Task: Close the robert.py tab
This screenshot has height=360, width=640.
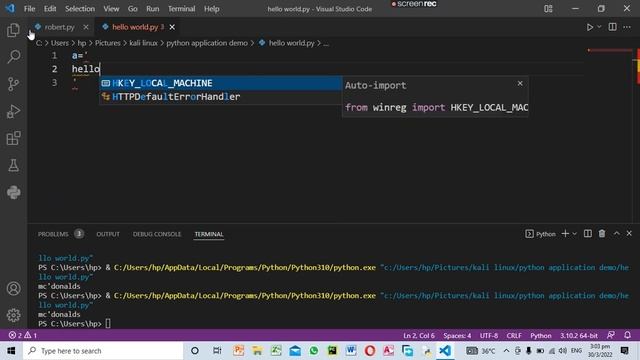Action: 86,27
